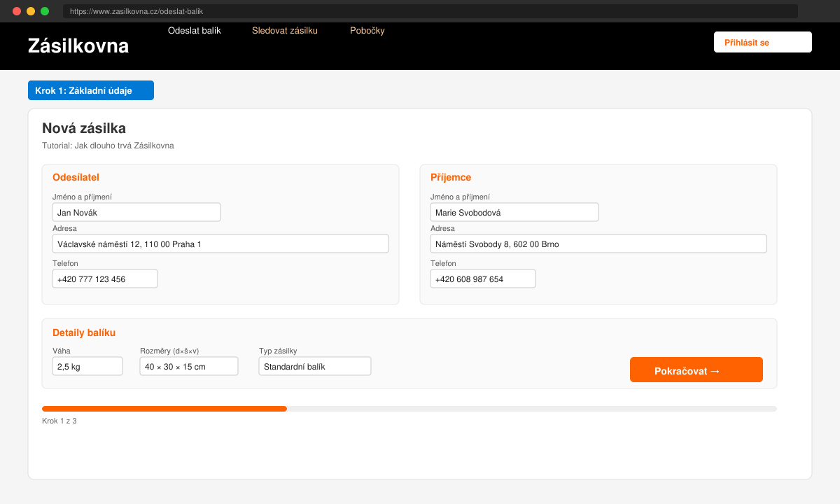Focus sender name field Jan Novák
The height and width of the screenshot is (504, 840).
point(136,212)
